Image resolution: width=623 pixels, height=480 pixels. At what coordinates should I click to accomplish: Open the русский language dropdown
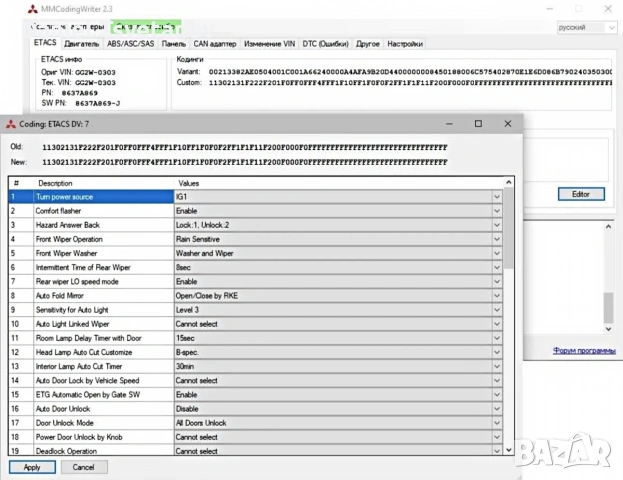(x=586, y=27)
